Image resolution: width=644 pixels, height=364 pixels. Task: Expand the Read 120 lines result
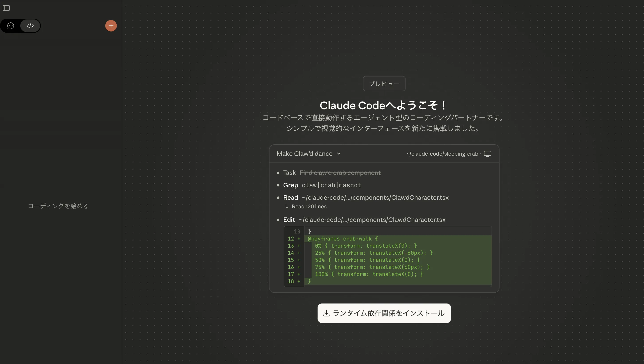tap(309, 207)
